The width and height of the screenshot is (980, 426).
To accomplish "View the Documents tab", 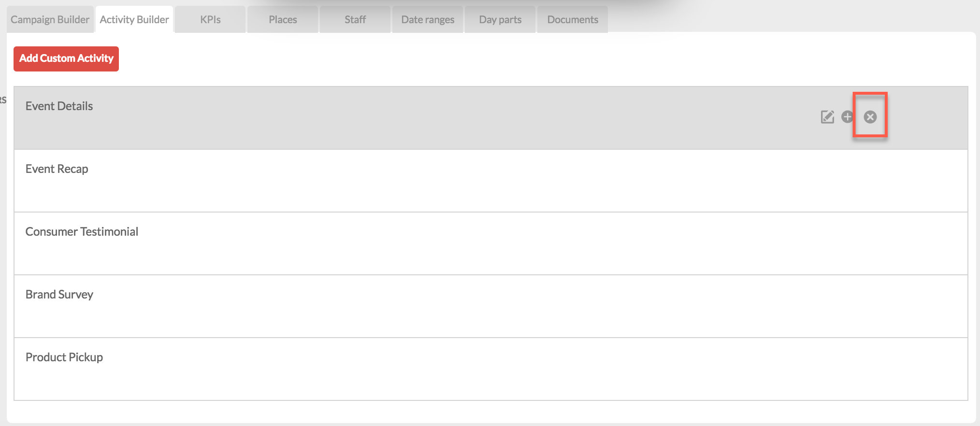I will (x=573, y=20).
